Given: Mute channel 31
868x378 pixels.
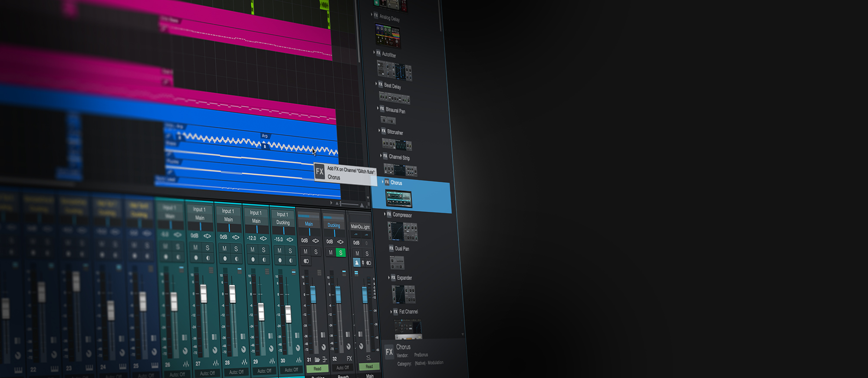Looking at the screenshot, I should (x=306, y=251).
